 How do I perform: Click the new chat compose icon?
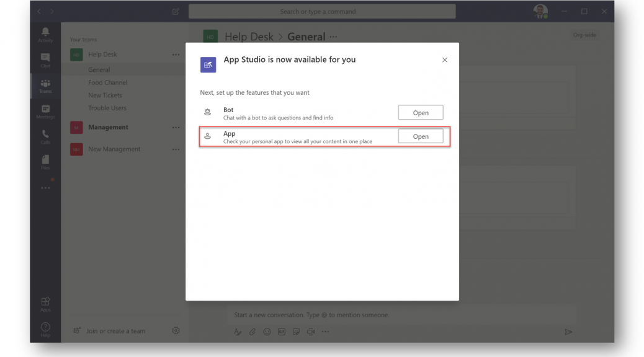(176, 12)
